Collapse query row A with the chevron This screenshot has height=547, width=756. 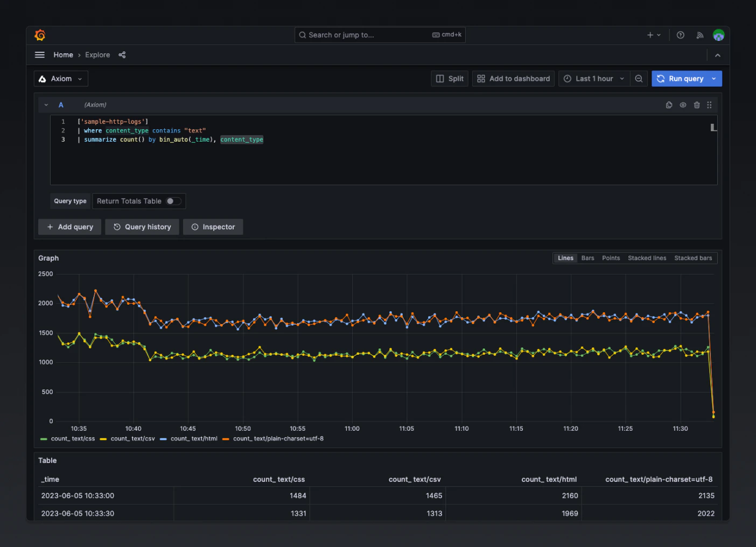(x=46, y=105)
